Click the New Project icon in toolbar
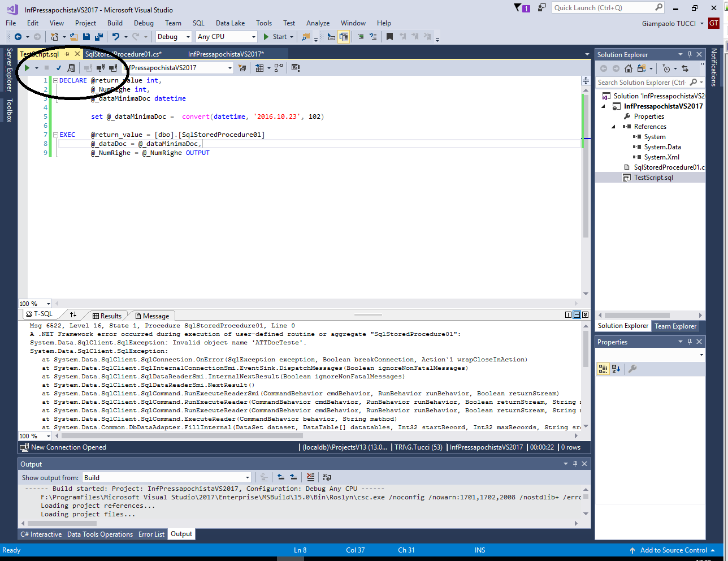Viewport: 728px width, 561px height. (54, 37)
